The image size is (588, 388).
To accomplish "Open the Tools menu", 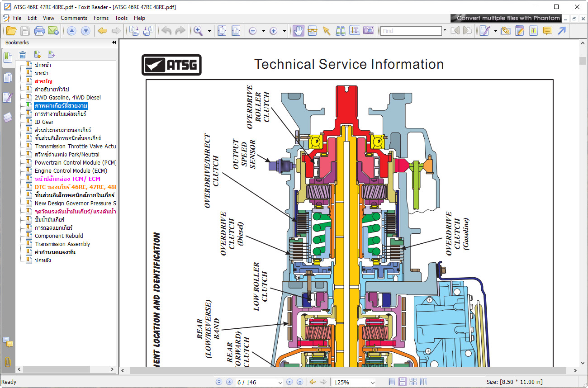I will 121,18.
